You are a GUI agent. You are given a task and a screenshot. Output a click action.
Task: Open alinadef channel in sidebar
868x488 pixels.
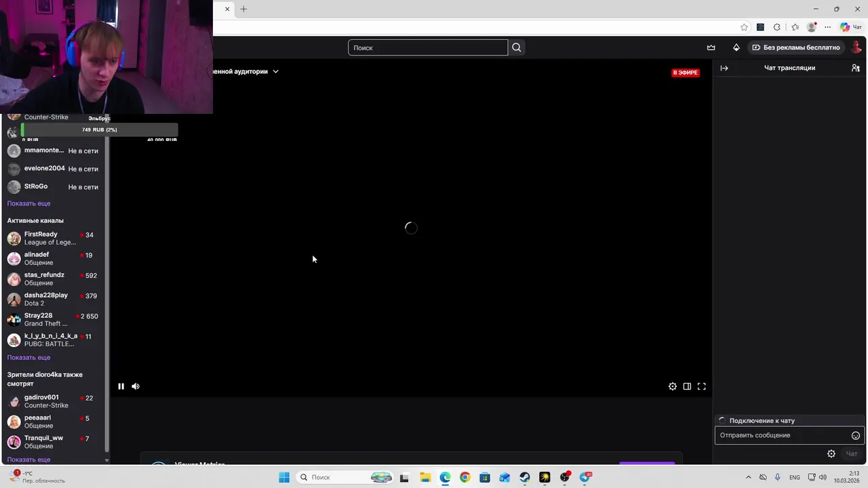click(53, 259)
